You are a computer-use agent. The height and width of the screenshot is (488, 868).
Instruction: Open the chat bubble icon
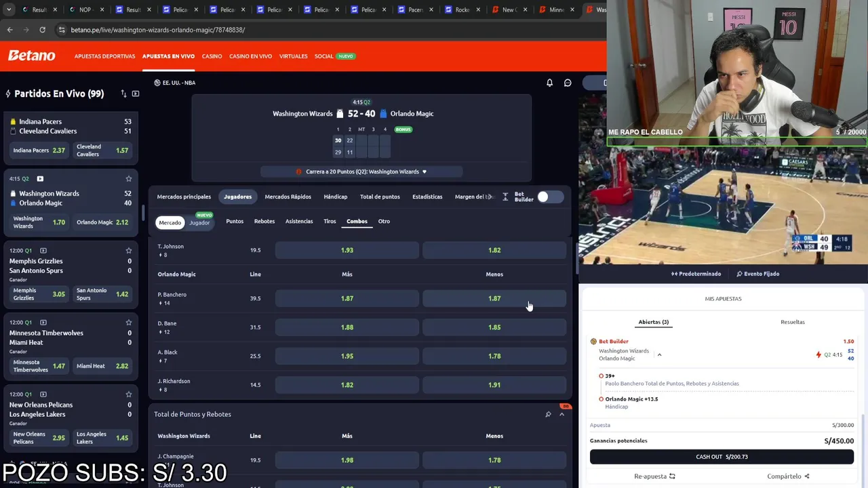pos(568,83)
